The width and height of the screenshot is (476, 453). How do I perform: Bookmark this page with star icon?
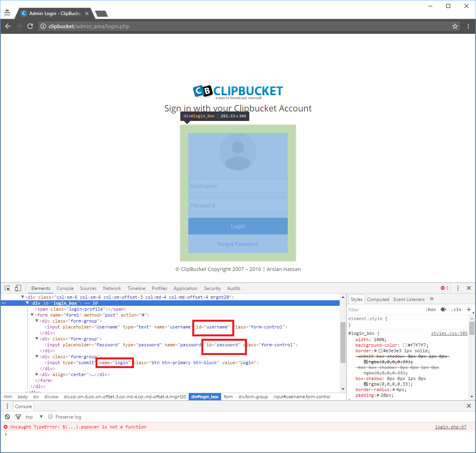(x=455, y=27)
